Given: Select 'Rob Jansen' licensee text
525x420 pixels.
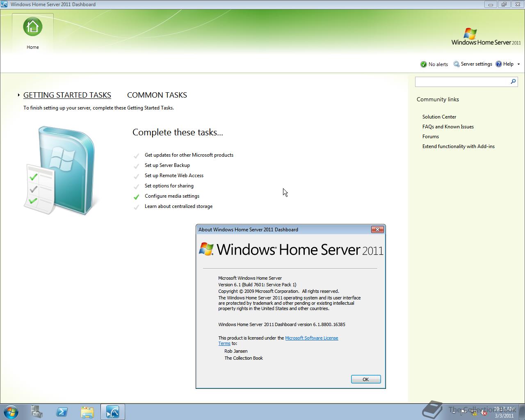Looking at the screenshot, I should point(236,351).
